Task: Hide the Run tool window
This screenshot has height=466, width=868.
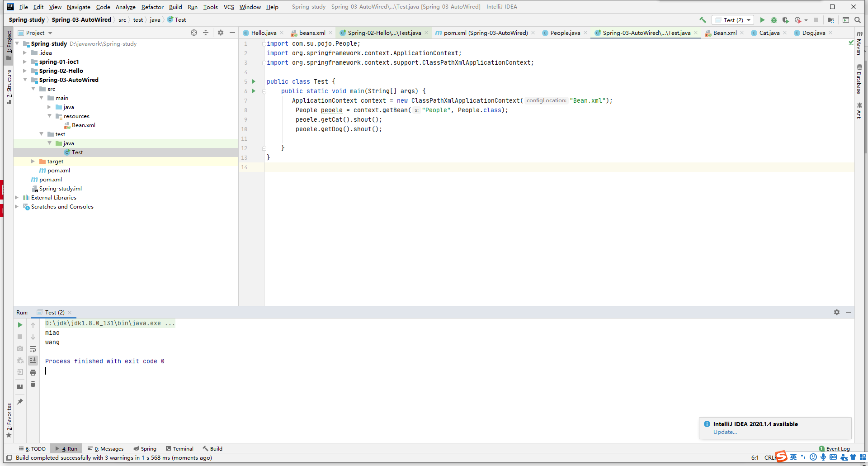Action: coord(849,312)
